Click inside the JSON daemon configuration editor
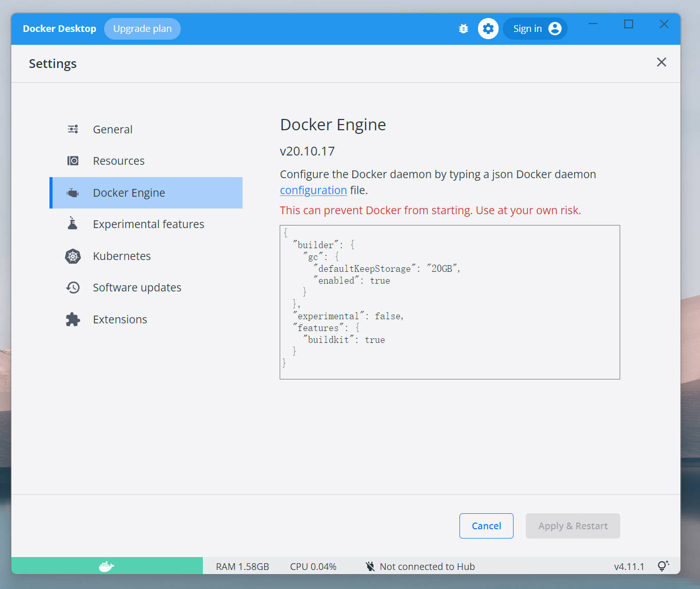 449,302
